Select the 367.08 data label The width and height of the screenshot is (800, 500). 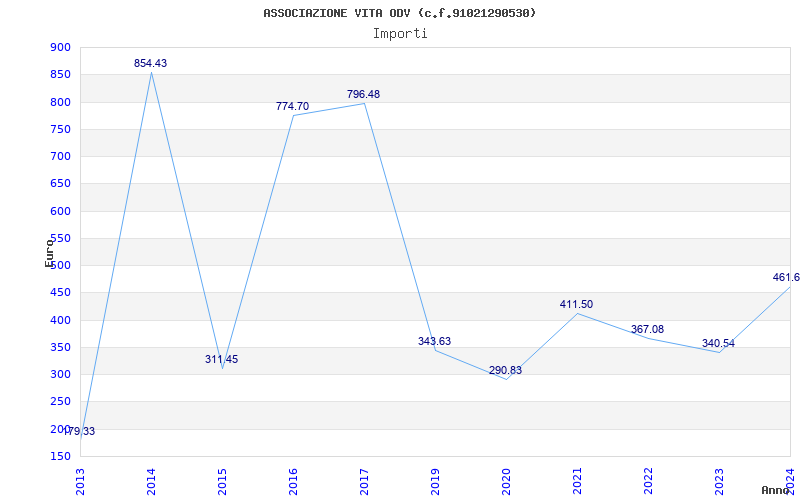[647, 329]
